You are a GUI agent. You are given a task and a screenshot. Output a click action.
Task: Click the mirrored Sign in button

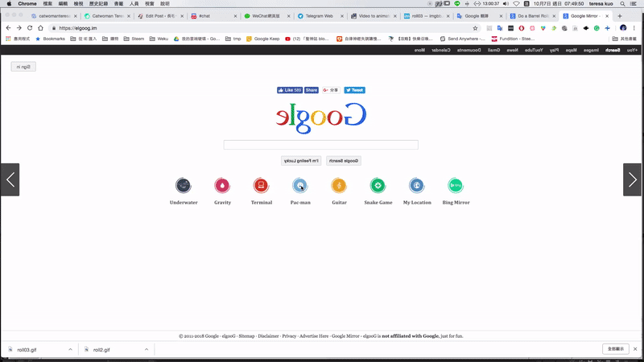point(23,67)
